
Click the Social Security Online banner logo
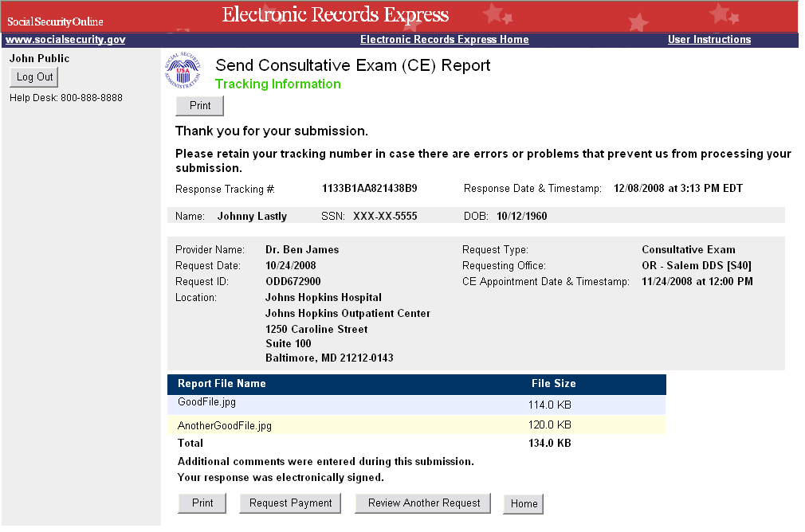tap(56, 22)
